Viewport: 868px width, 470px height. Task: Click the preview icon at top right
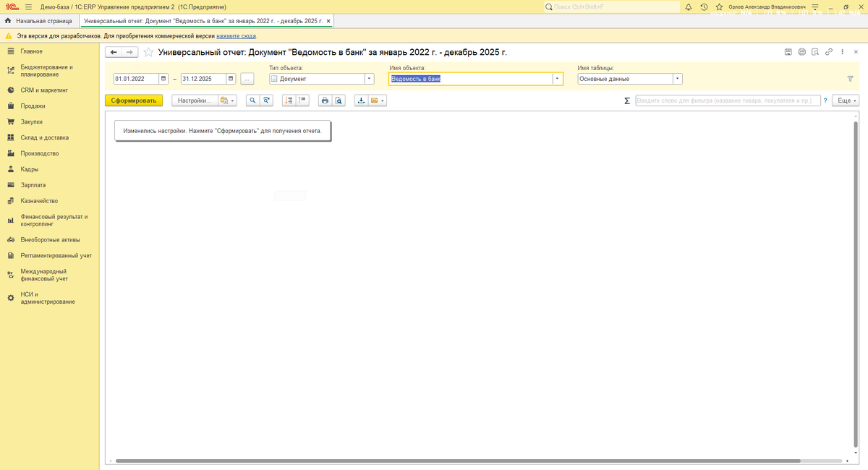pyautogui.click(x=815, y=52)
